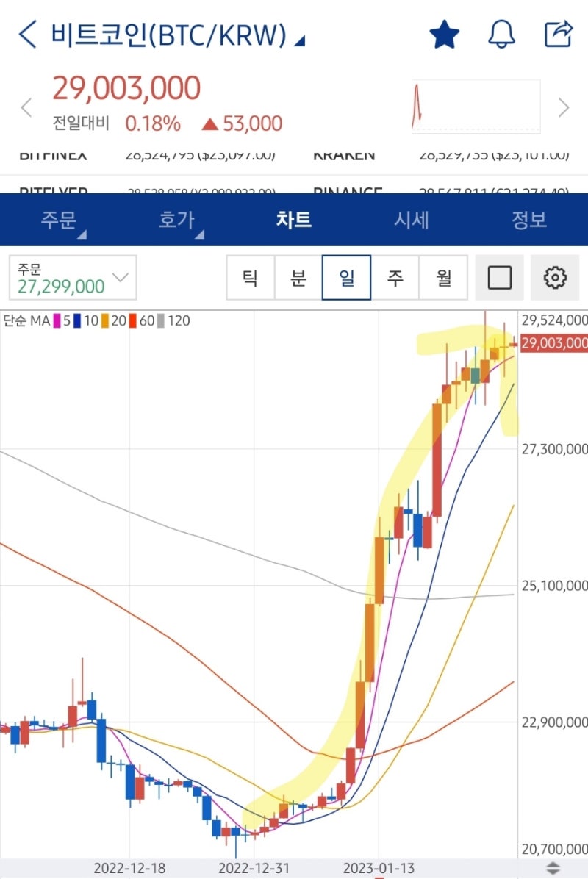Select the chart style square icon
The image size is (588, 879).
499,278
